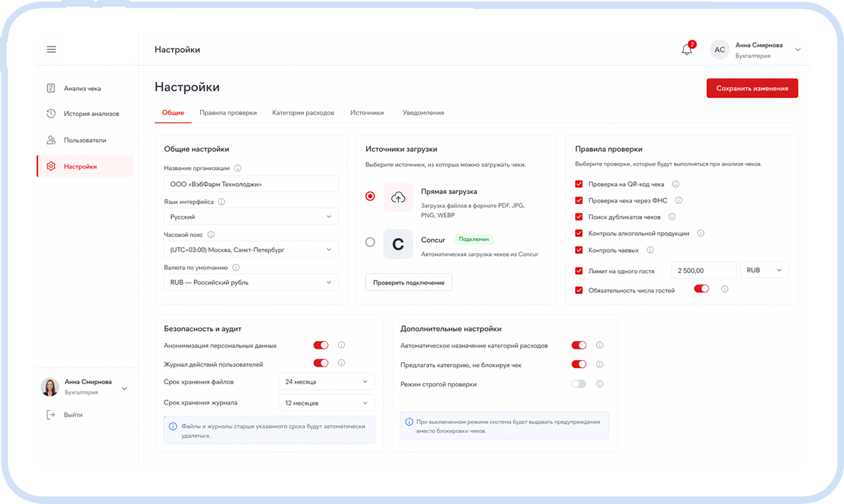Image resolution: width=844 pixels, height=504 pixels.
Task: Expand header user menu chevron
Action: (798, 49)
